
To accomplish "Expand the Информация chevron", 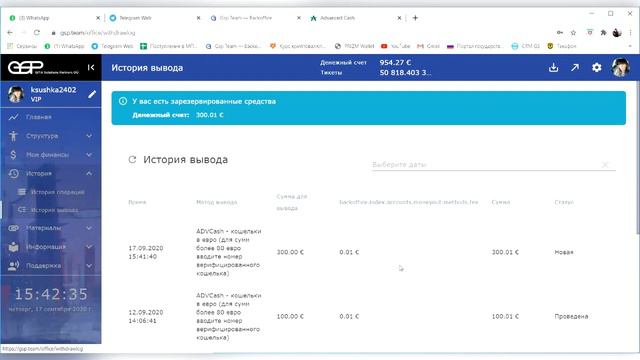I will click(89, 247).
